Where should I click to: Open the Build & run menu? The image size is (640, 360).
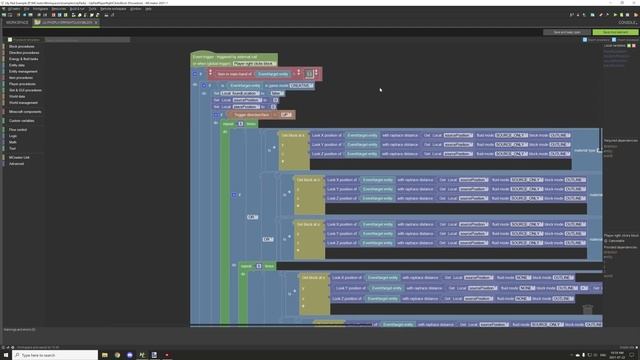pyautogui.click(x=77, y=9)
